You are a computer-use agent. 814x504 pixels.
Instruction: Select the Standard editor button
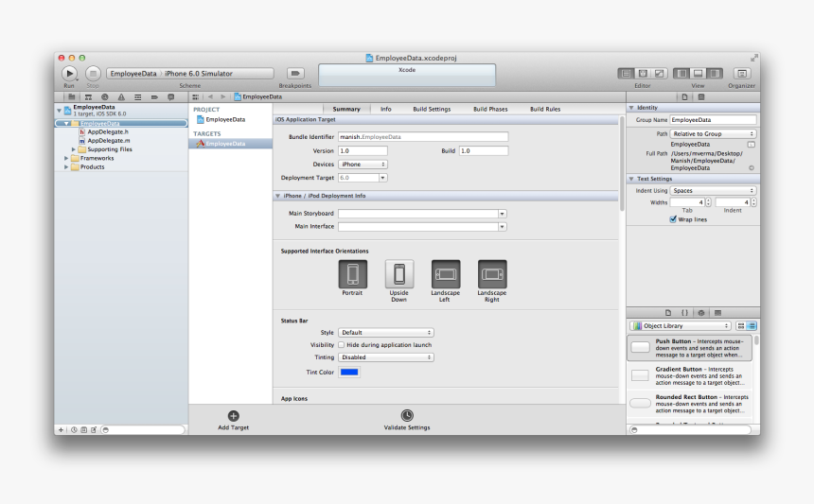click(x=627, y=74)
